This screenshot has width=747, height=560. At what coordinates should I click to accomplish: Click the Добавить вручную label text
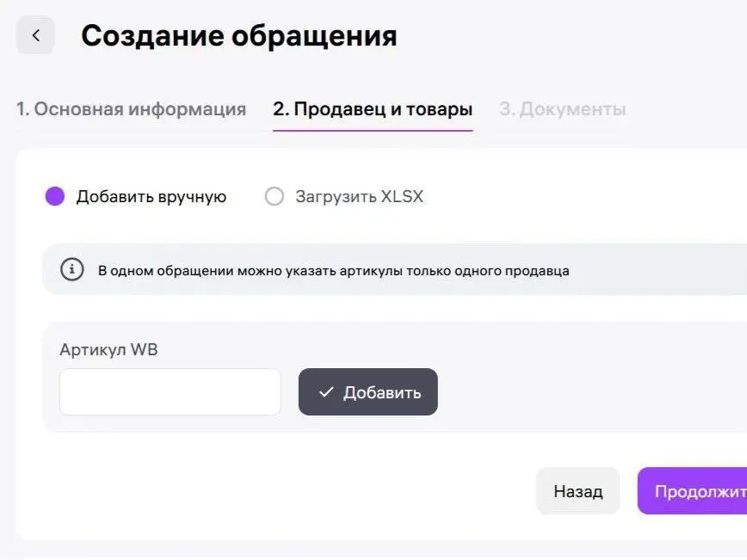coord(151,196)
